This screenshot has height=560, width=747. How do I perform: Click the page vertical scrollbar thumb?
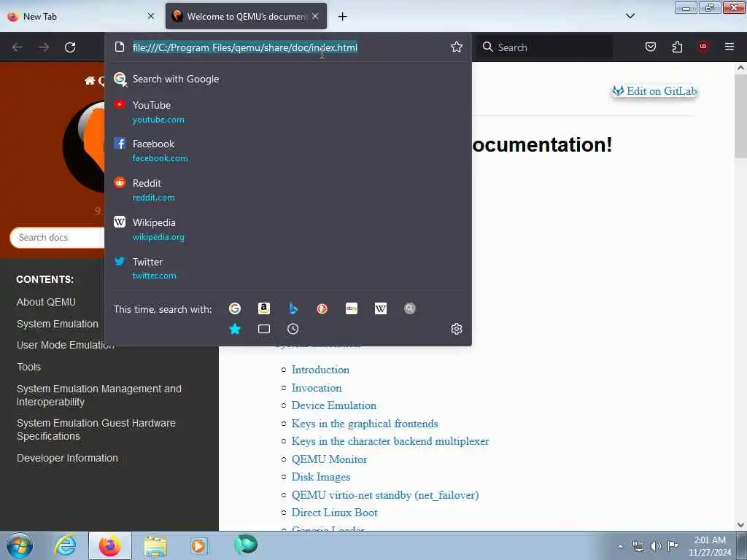click(x=740, y=117)
